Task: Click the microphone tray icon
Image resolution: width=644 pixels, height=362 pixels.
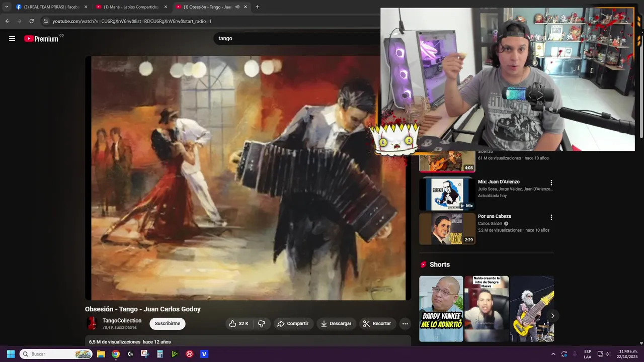Action: tap(575, 354)
